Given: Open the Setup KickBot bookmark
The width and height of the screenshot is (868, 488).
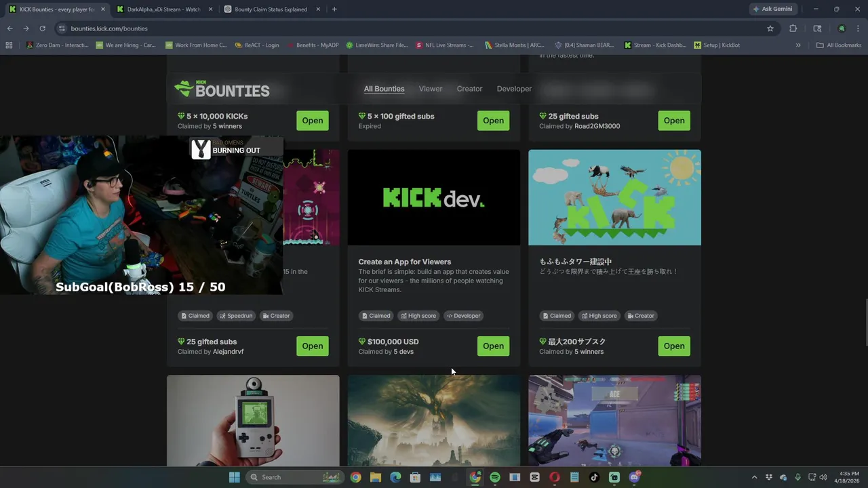Looking at the screenshot, I should click(717, 45).
